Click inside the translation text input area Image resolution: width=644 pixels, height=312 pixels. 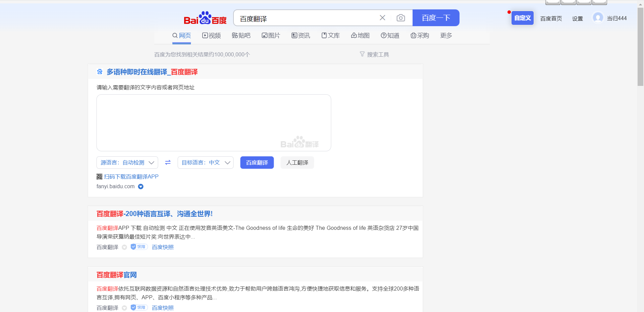[213, 122]
